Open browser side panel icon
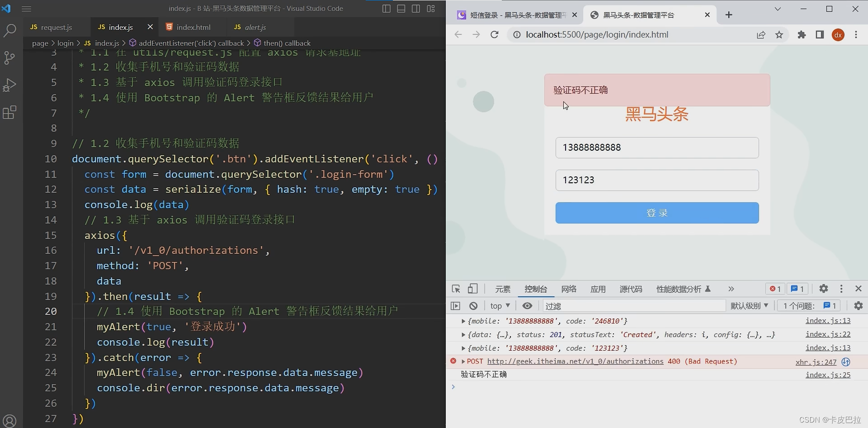 pyautogui.click(x=820, y=35)
